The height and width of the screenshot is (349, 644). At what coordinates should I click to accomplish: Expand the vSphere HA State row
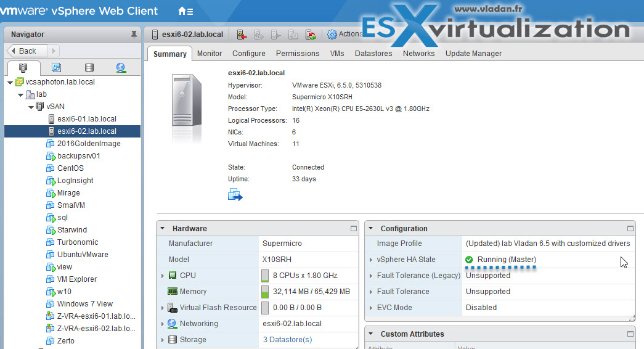pyautogui.click(x=371, y=260)
